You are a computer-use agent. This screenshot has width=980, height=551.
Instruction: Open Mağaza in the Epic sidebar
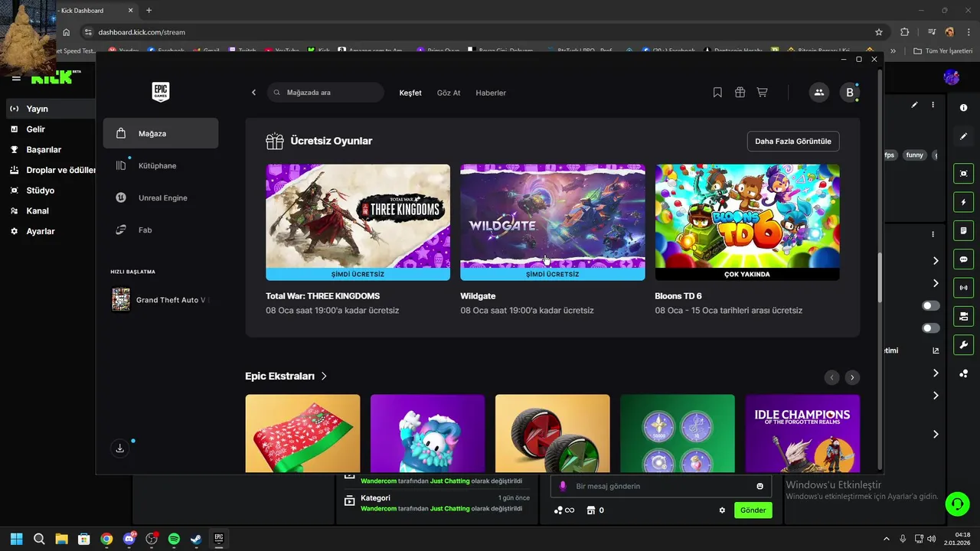[161, 133]
